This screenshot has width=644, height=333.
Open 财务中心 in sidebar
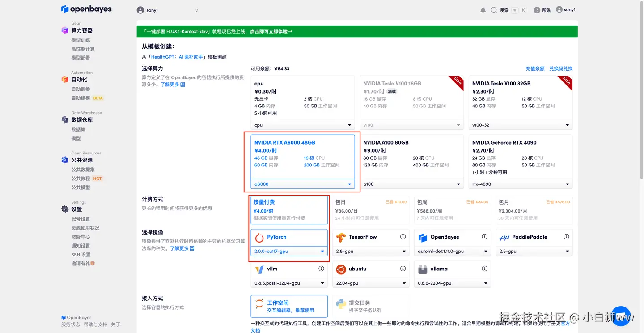(80, 237)
